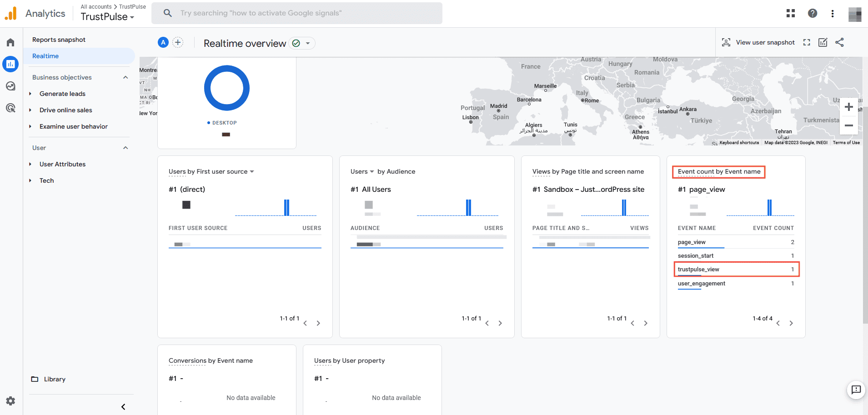This screenshot has width=868, height=415.
Task: Open the customize report pencil icon
Action: tap(823, 42)
